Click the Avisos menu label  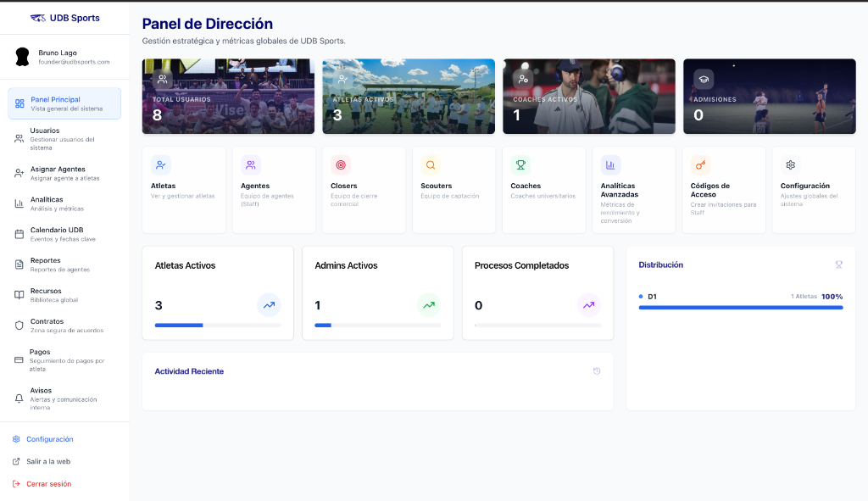tap(41, 390)
